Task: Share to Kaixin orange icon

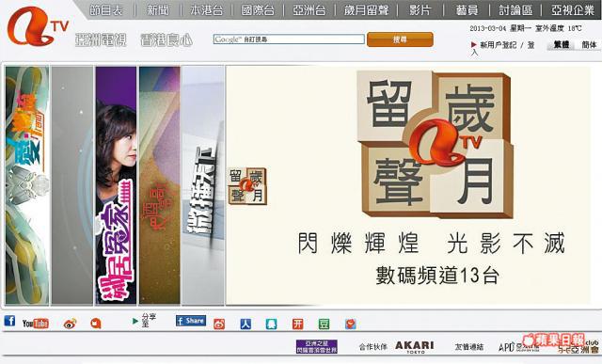Action: tap(298, 324)
